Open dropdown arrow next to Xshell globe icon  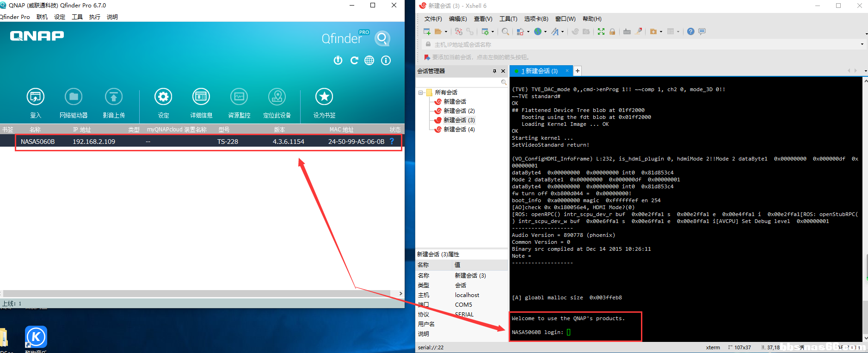click(545, 32)
